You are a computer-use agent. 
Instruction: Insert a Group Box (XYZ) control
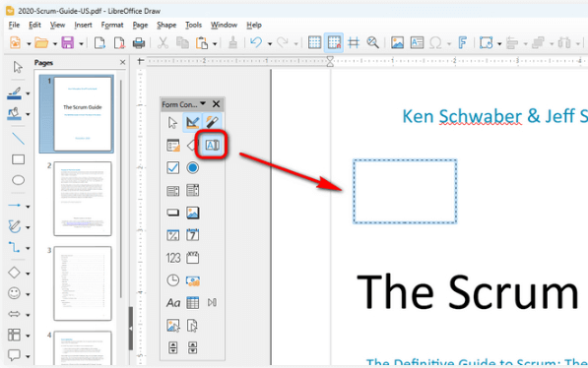click(193, 258)
